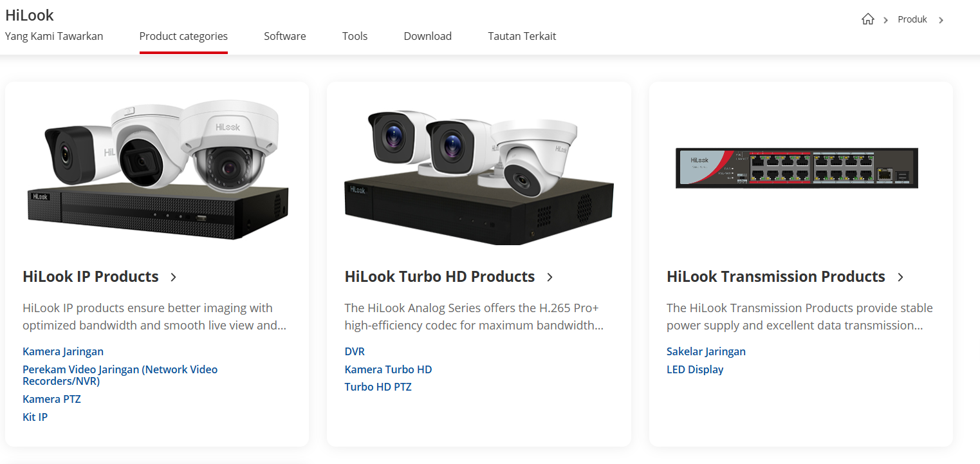Open the Download tab

point(428,36)
